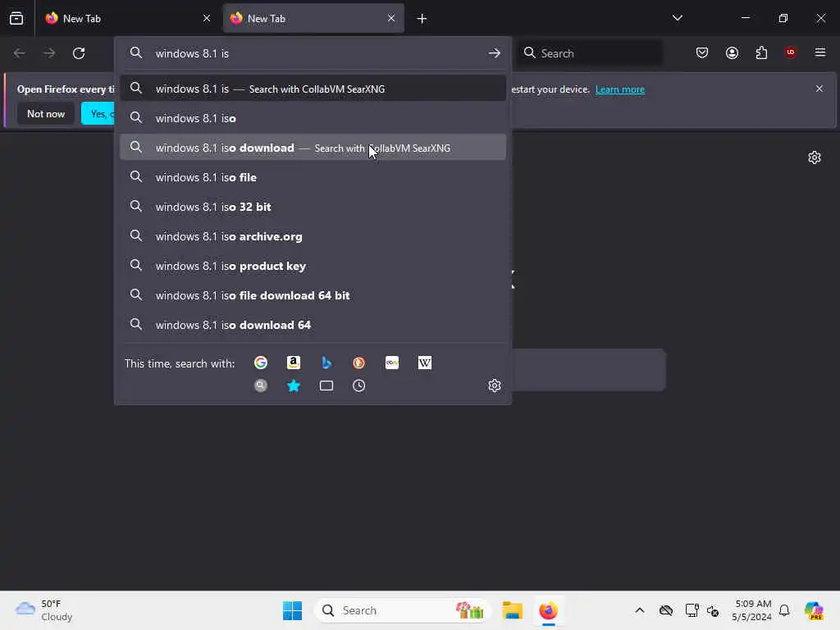Choose suggestion 'windows 8.1 iso download'
This screenshot has width=840, height=630.
[313, 148]
